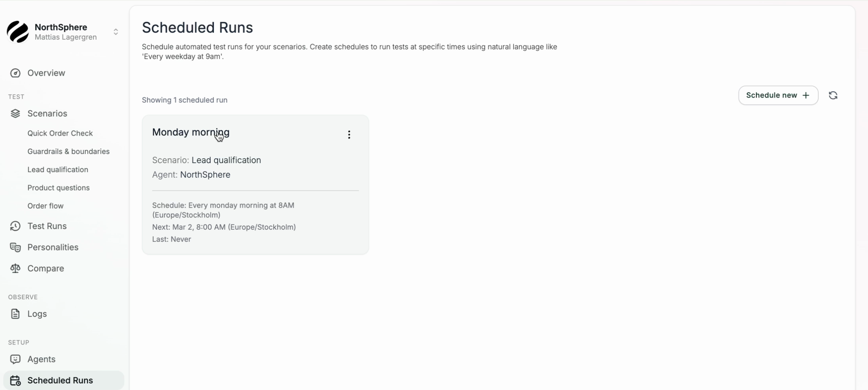This screenshot has width=868, height=390.
Task: Click the Overview gauge icon
Action: [15, 73]
